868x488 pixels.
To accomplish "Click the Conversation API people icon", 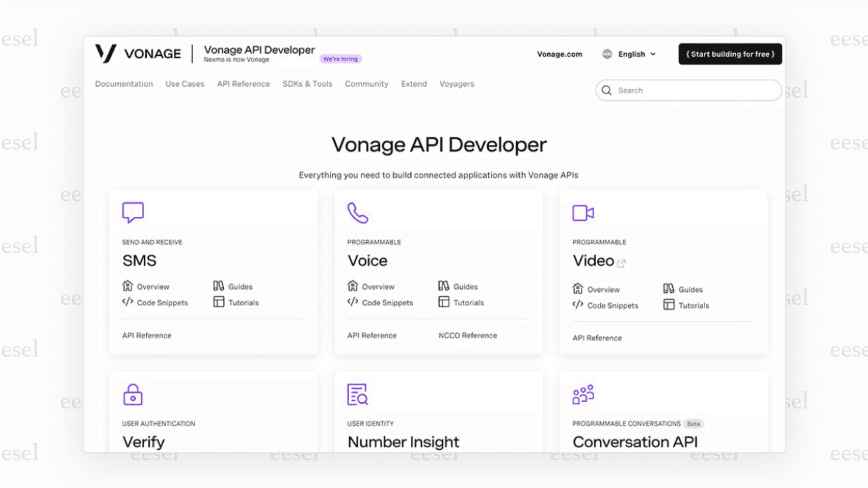I will click(x=583, y=394).
